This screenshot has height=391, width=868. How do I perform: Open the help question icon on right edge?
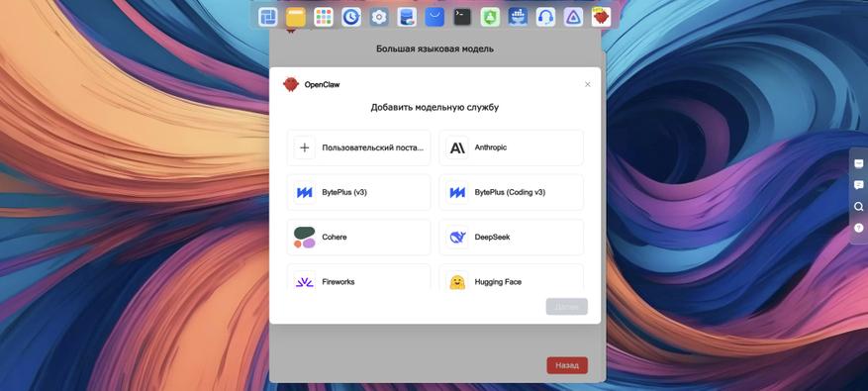pyautogui.click(x=858, y=228)
